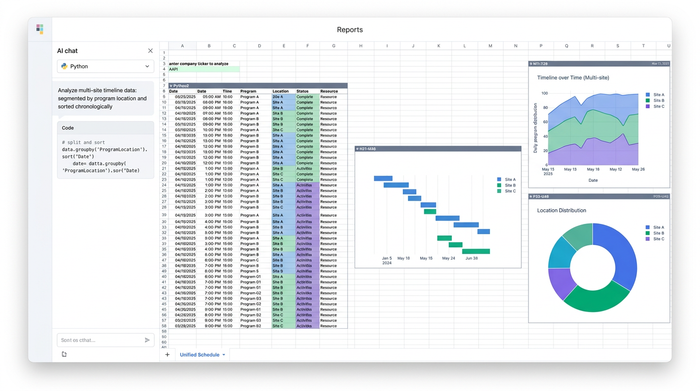Click the 'AI chat' panel heading

tap(67, 51)
